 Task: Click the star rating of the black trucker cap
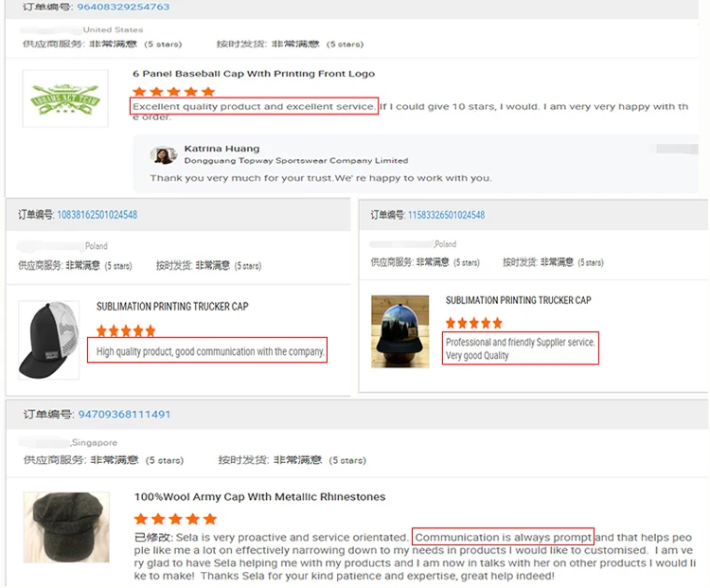pyautogui.click(x=126, y=330)
